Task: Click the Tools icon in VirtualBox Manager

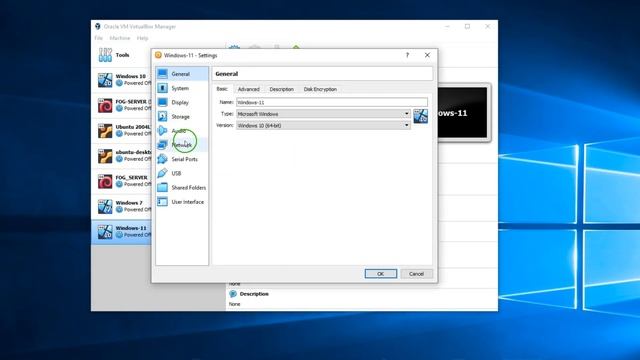Action: point(105,55)
